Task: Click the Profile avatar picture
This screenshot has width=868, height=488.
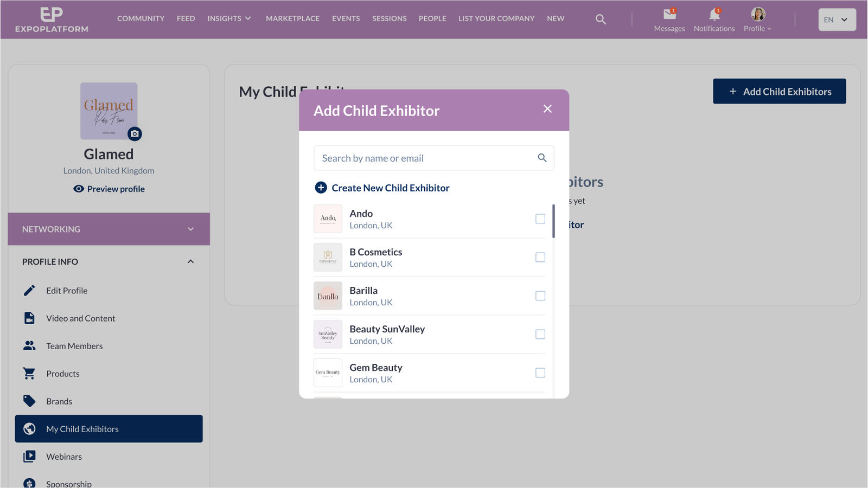Action: (758, 14)
